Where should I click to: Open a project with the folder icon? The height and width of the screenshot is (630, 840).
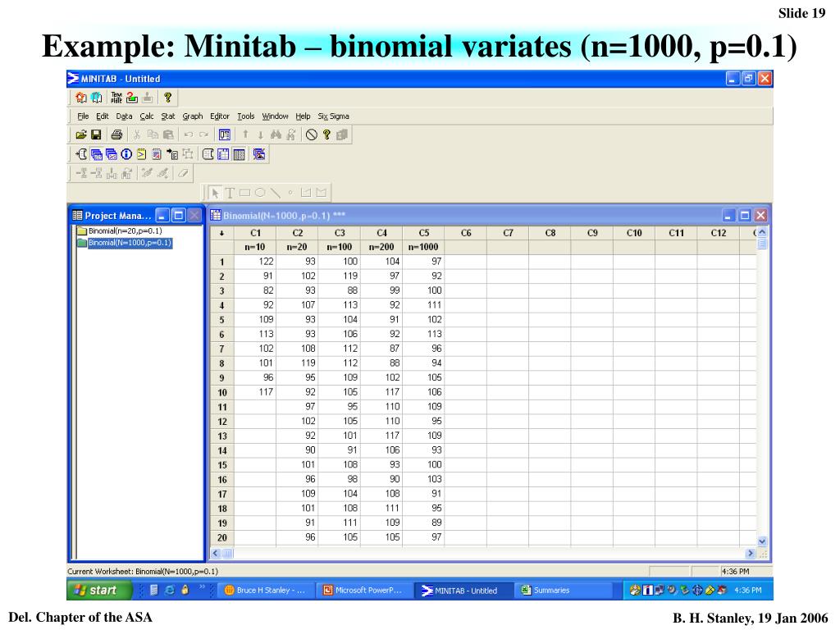pos(81,135)
